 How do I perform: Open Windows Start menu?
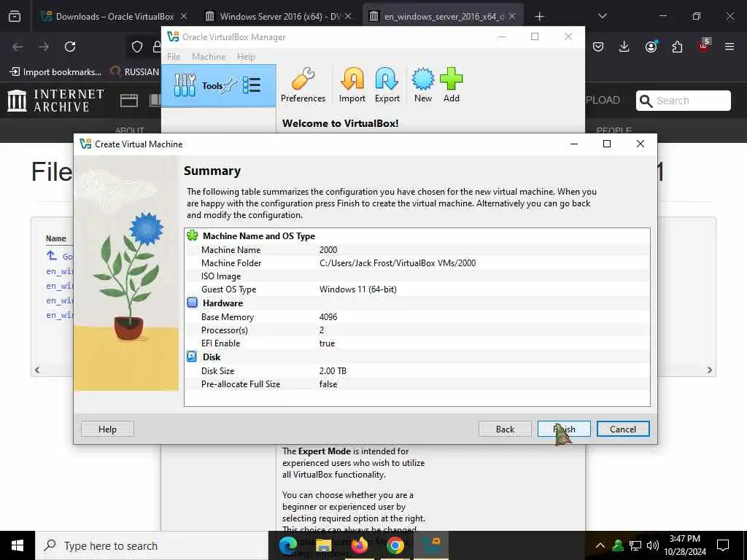(x=18, y=545)
